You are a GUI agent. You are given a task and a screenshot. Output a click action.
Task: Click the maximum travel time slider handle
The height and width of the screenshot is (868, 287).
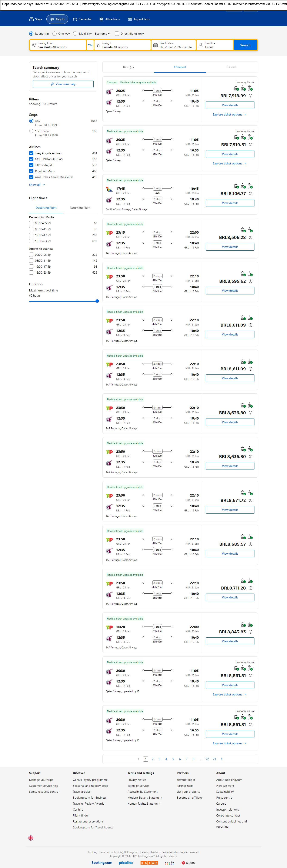point(97,301)
